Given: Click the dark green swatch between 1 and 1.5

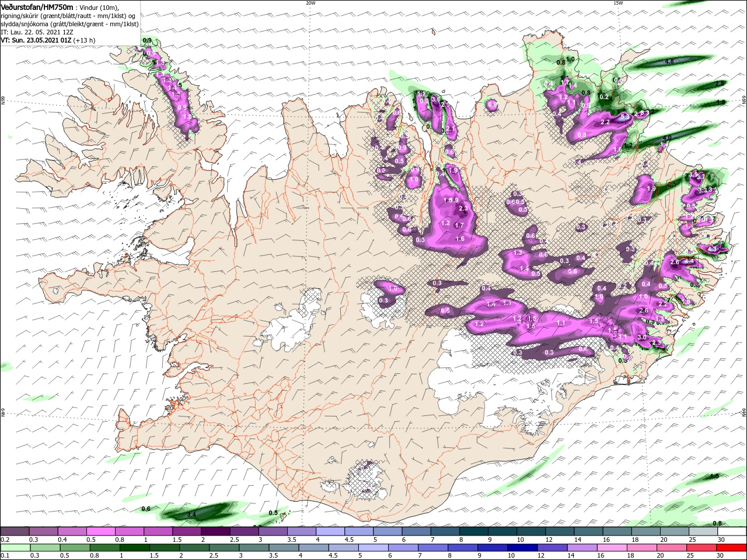Looking at the screenshot, I should [134, 548].
